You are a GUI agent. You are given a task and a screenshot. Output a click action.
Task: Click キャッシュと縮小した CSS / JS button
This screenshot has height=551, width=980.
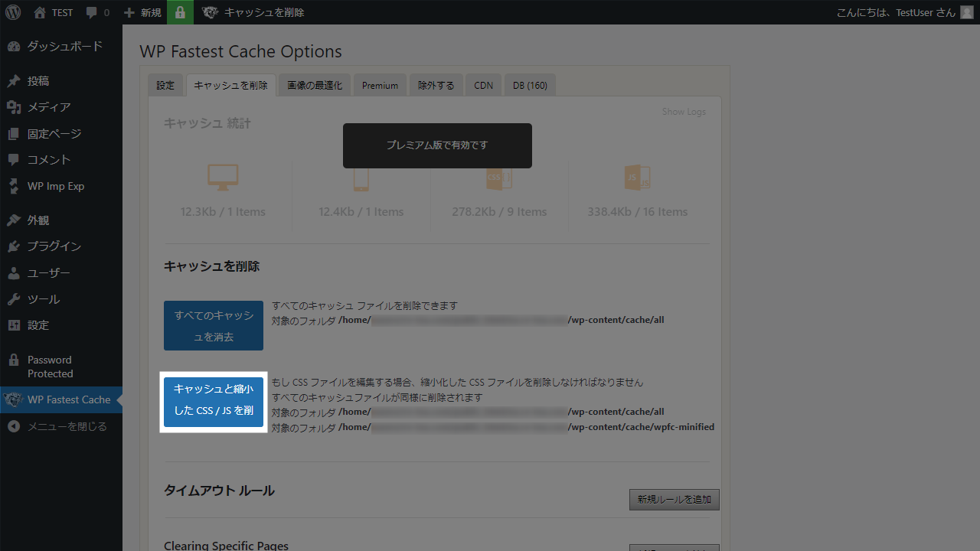[x=214, y=403]
